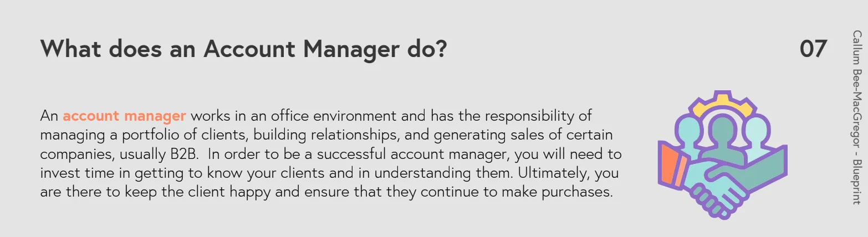Click the orange 'account manager' highlighted link
This screenshot has width=868, height=237.
pyautogui.click(x=124, y=116)
